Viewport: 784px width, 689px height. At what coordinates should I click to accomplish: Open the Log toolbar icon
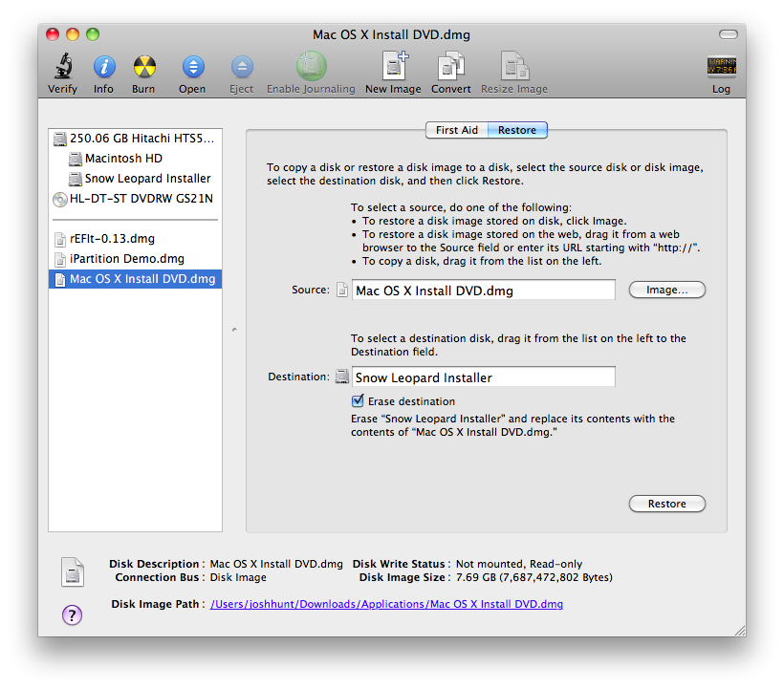(721, 66)
